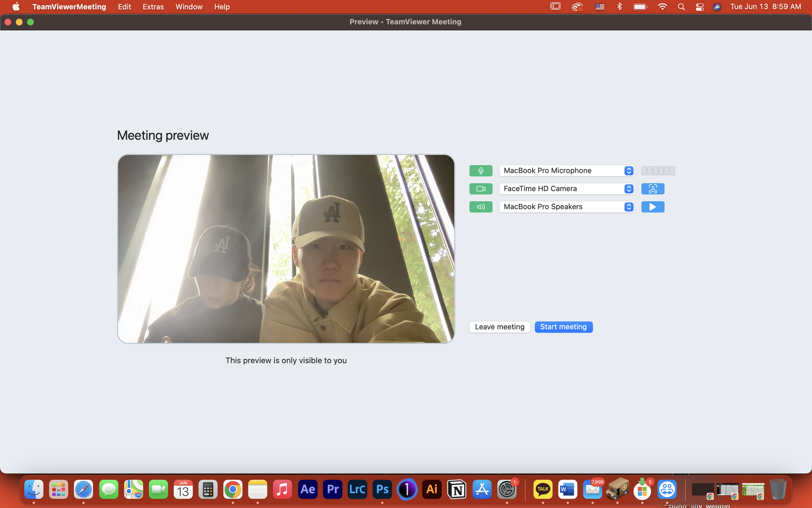Click Leave meeting button
The image size is (812, 508).
pos(500,327)
